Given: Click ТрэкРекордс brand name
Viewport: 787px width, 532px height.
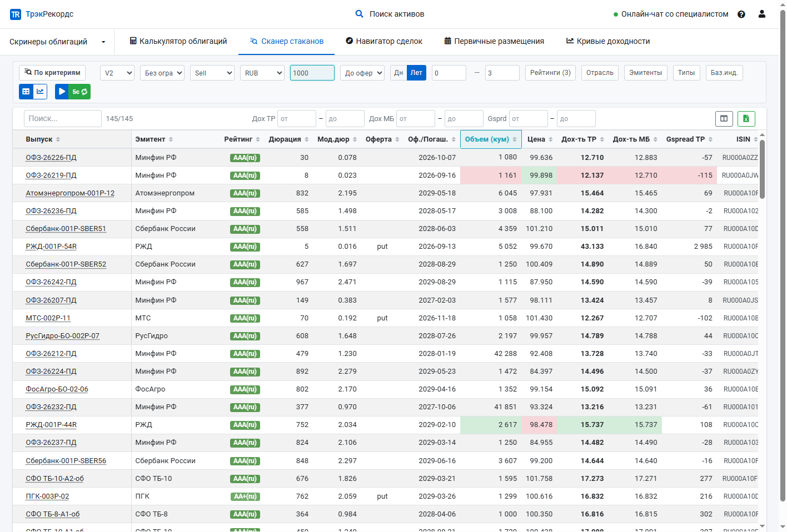Looking at the screenshot, I should [49, 14].
